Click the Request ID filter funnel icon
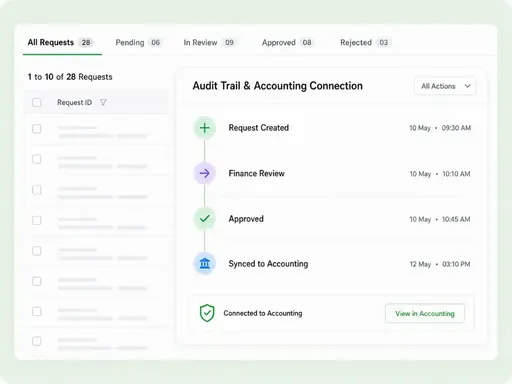 (x=103, y=102)
